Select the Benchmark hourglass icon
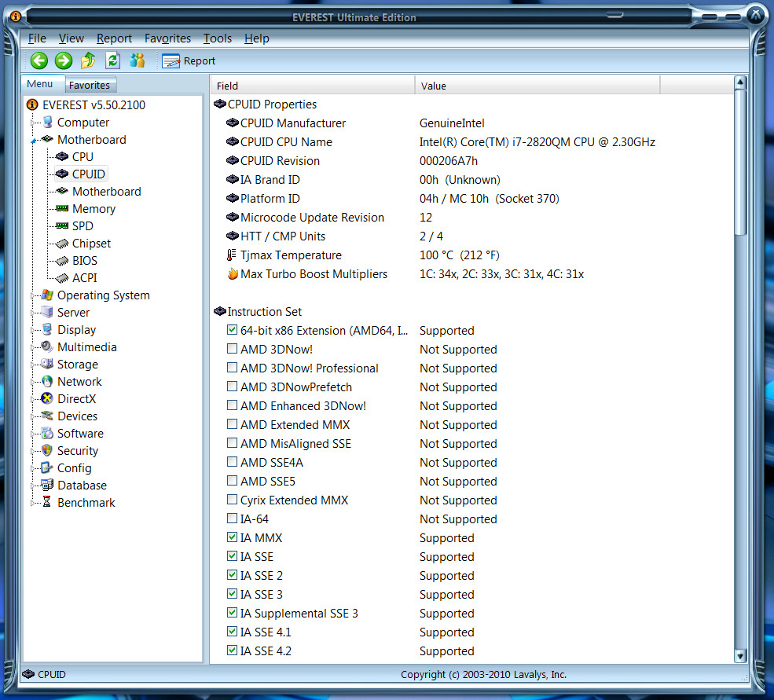The width and height of the screenshot is (774, 700). [47, 502]
